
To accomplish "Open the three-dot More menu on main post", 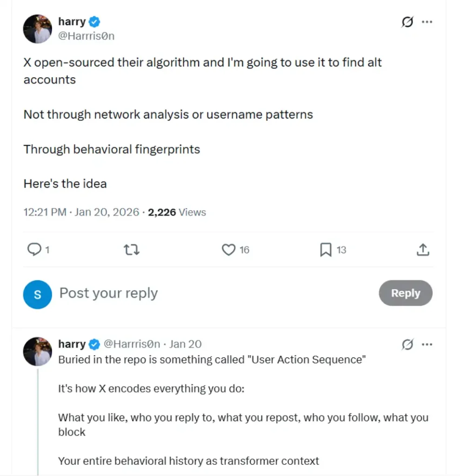I will 427,22.
